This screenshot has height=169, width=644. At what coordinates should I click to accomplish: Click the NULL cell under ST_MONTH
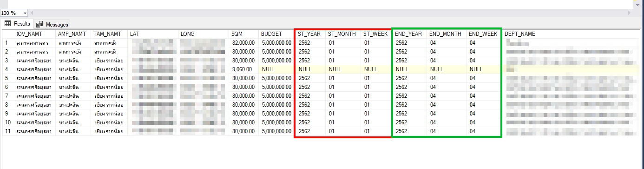coord(343,69)
